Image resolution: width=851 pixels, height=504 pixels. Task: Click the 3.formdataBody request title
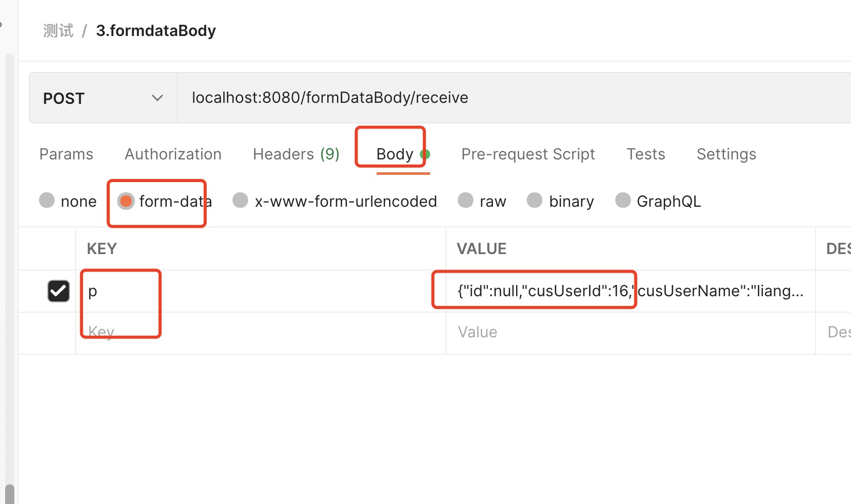click(155, 30)
